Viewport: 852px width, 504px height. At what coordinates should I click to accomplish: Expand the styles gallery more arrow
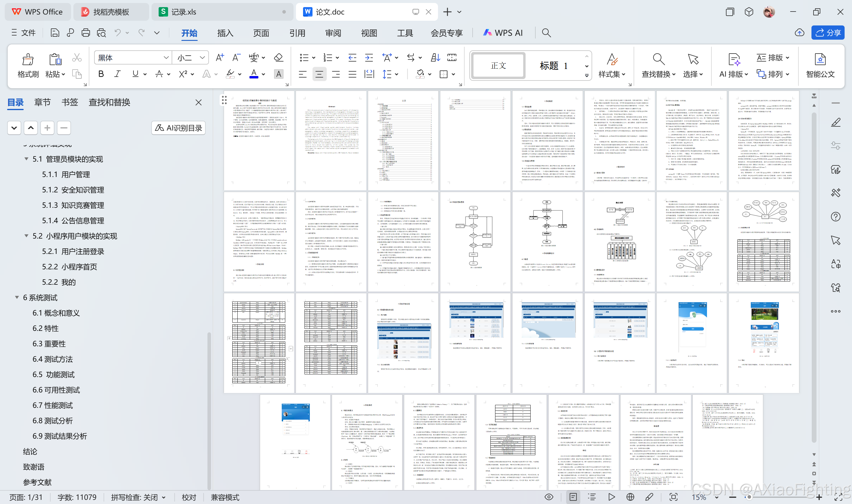[587, 75]
